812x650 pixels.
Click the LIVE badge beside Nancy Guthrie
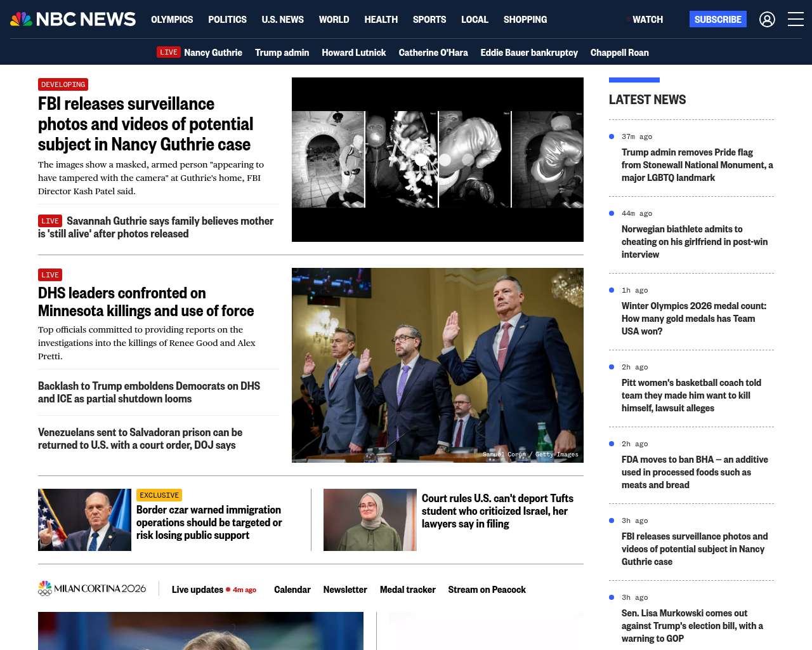(169, 53)
